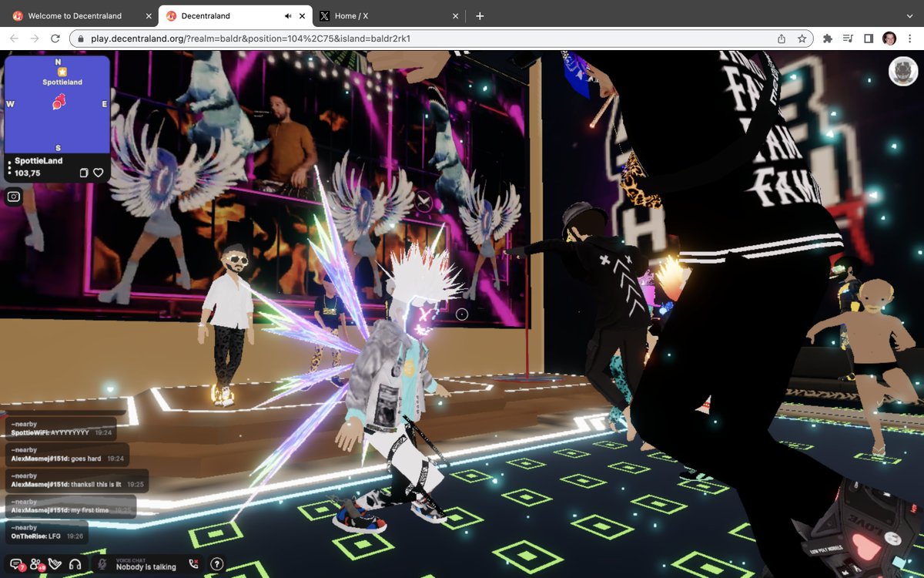The height and width of the screenshot is (578, 924).
Task: Leave voice chat with red phone icon
Action: point(192,564)
